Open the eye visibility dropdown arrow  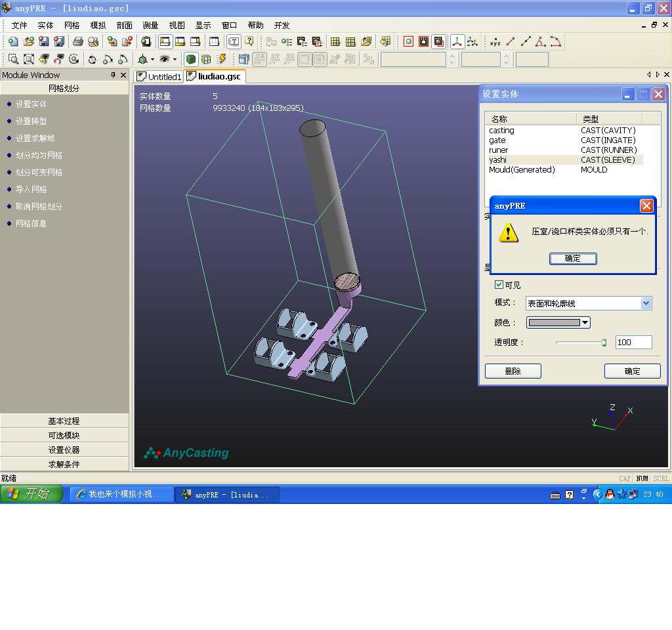coord(175,60)
